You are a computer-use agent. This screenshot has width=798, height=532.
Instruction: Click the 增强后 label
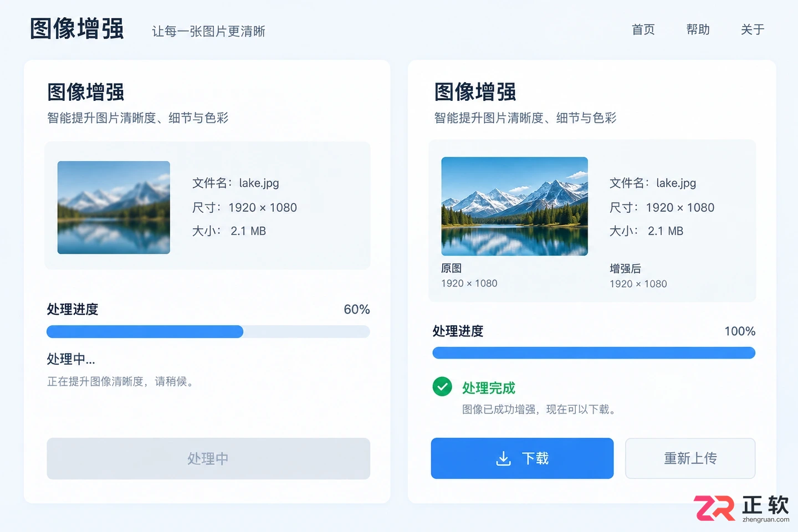(x=625, y=269)
